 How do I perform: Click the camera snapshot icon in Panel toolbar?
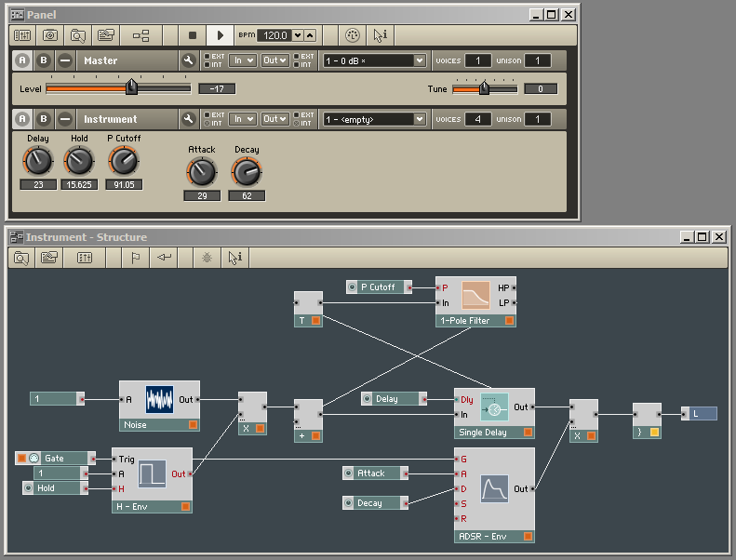pyautogui.click(x=50, y=35)
